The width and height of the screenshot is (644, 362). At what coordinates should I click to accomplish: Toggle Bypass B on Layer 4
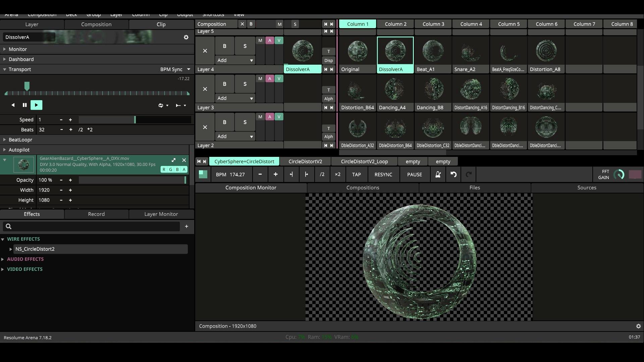(x=224, y=46)
